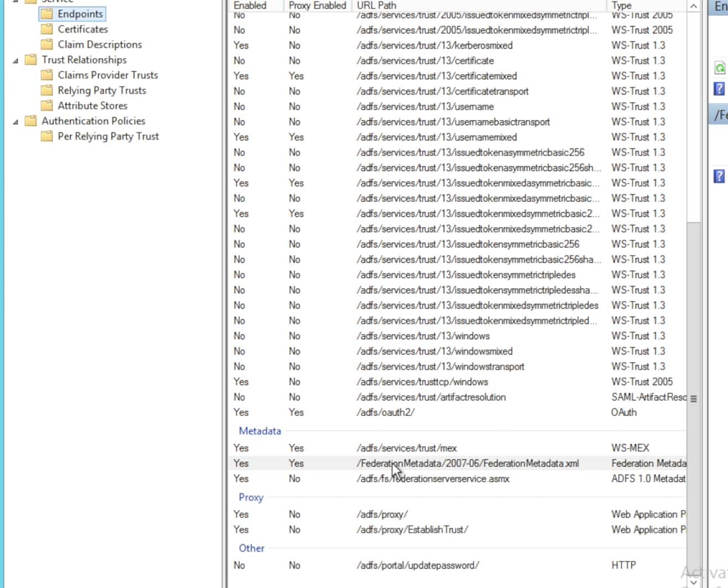Screen dimensions: 728x588
Task: Collapse the Authentication Policies tree node
Action: pos(15,122)
